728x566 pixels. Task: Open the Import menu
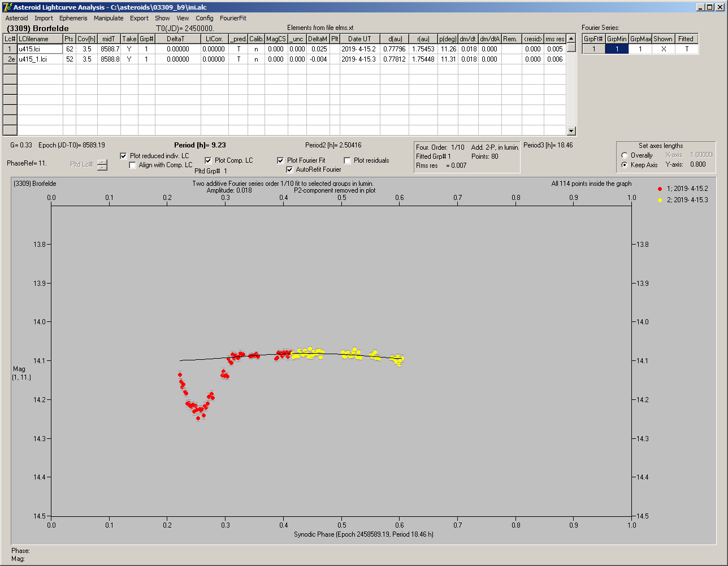44,18
